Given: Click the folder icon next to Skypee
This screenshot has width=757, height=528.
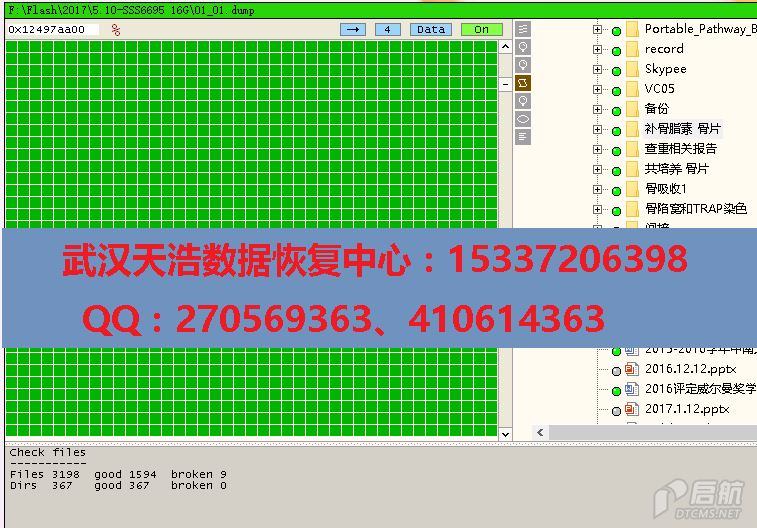Looking at the screenshot, I should [631, 69].
